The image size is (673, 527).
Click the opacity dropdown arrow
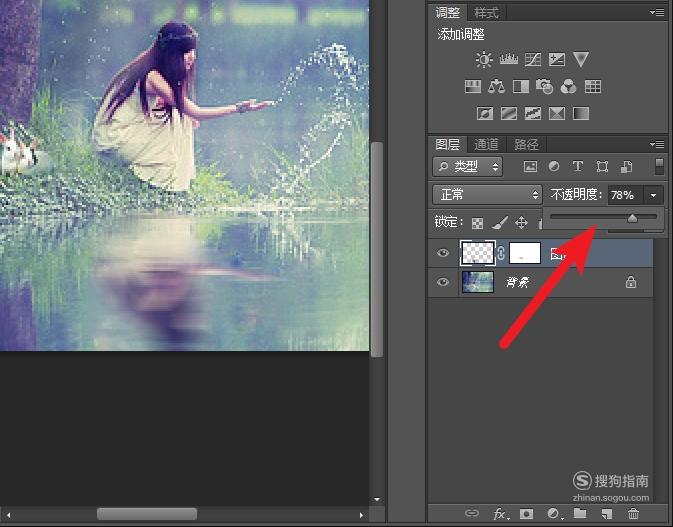pyautogui.click(x=653, y=196)
